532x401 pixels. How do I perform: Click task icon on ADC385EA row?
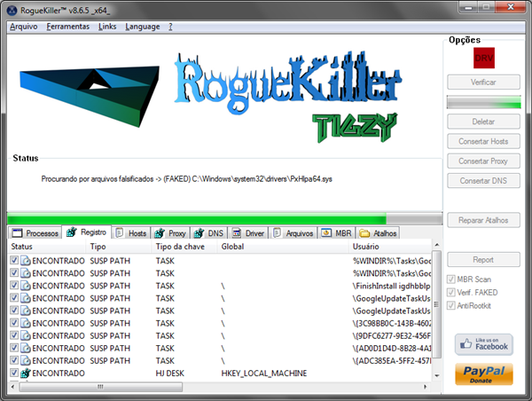tap(26, 360)
